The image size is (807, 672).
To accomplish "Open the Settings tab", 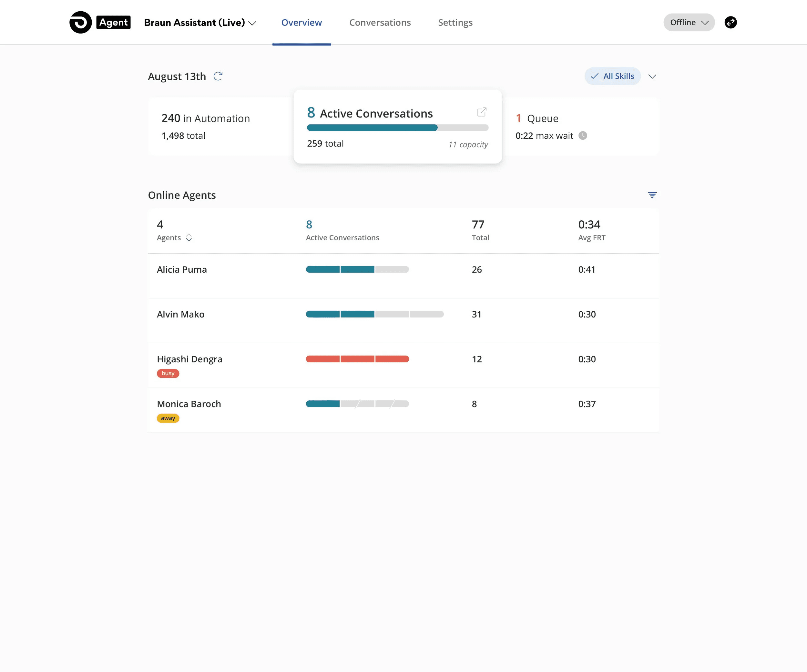I will (x=455, y=23).
